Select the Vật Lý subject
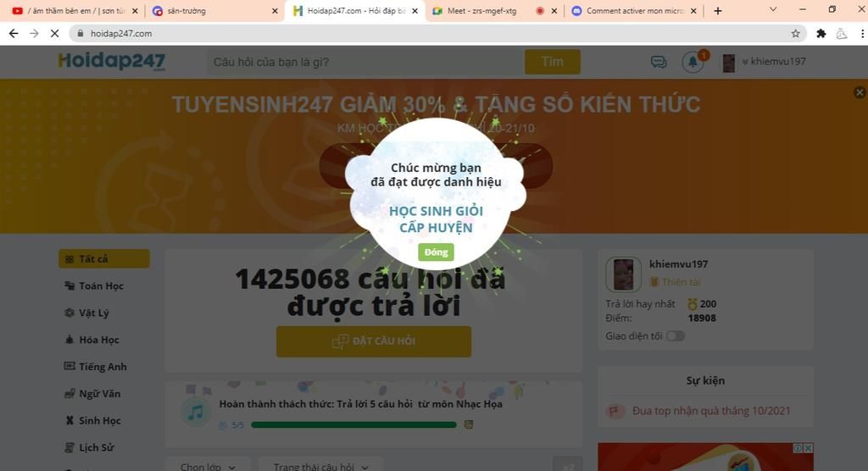 (86, 313)
